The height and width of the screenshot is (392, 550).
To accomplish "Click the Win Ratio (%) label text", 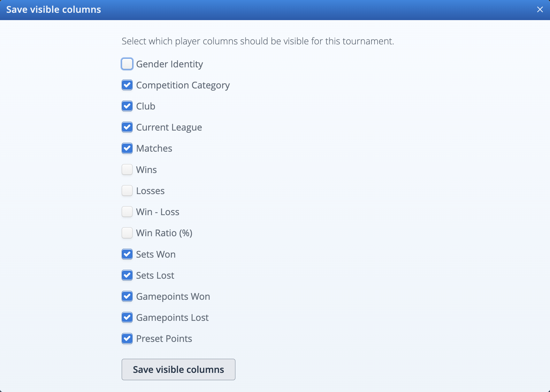I will pos(164,233).
